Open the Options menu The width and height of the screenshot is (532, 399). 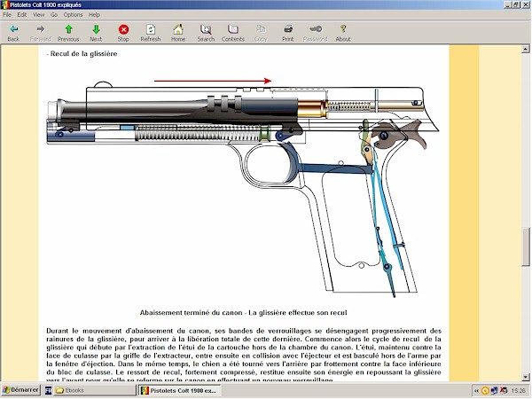[x=73, y=14]
